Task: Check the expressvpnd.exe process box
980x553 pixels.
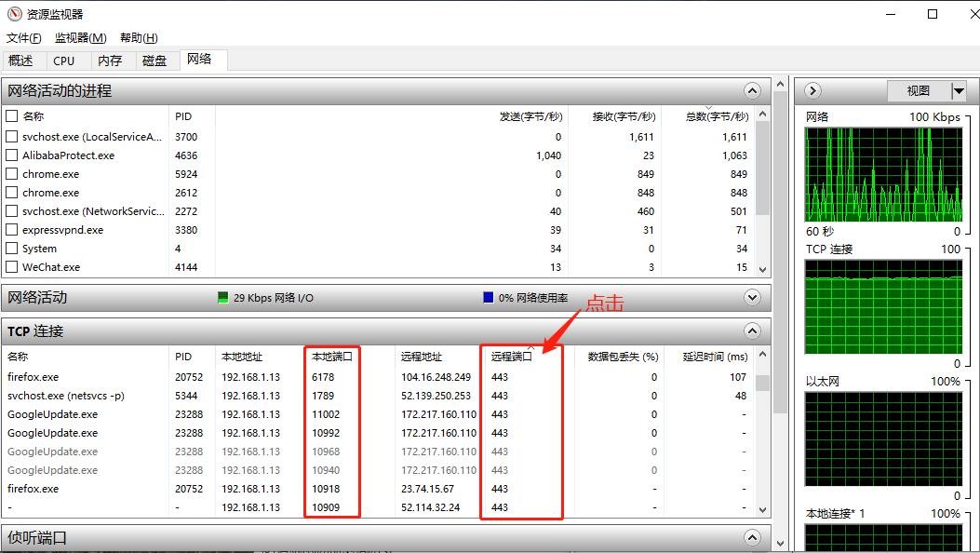Action: tap(11, 230)
